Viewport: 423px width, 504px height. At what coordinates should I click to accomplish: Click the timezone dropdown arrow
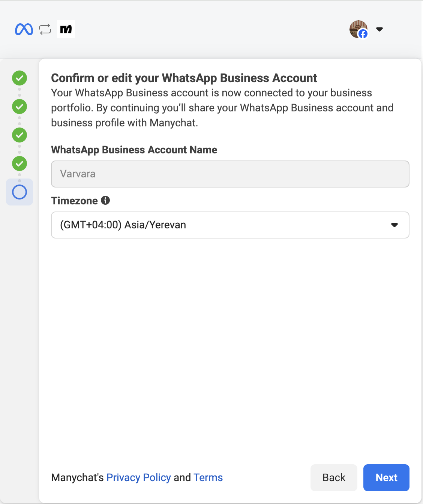(394, 225)
